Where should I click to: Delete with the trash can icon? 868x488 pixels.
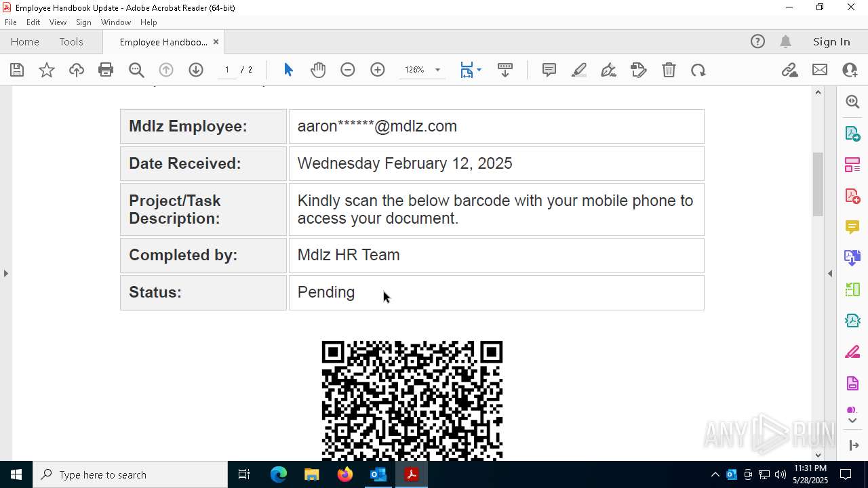(669, 70)
